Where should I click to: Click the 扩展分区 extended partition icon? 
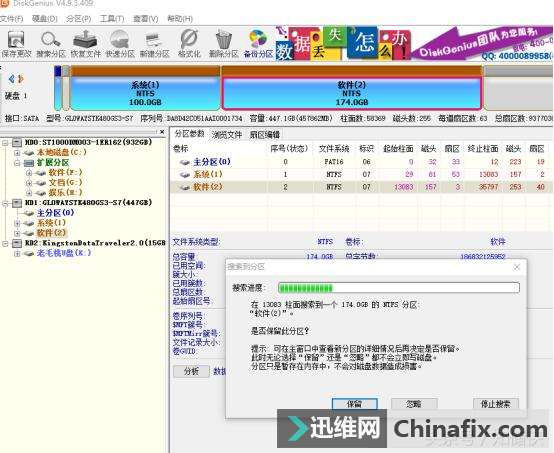[x=29, y=163]
